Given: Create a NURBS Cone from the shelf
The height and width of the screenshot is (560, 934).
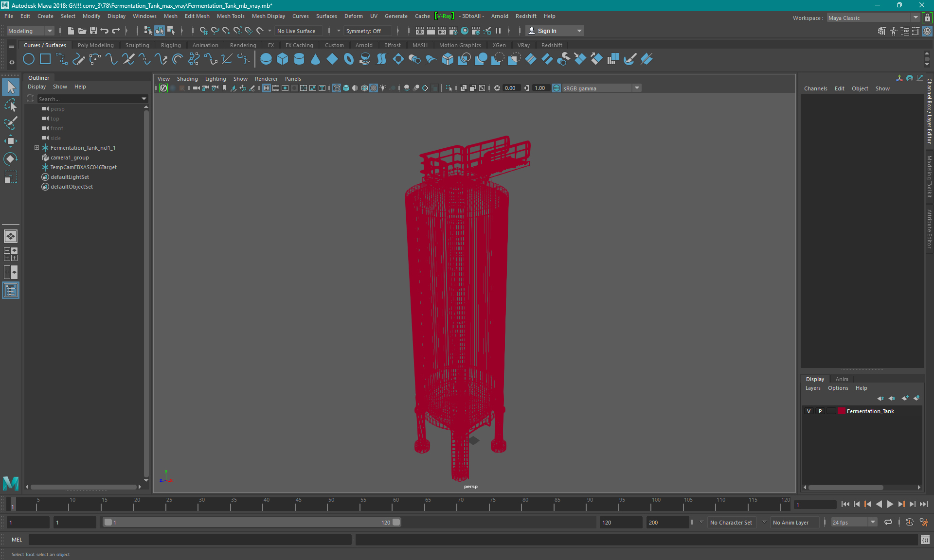Looking at the screenshot, I should tap(316, 59).
